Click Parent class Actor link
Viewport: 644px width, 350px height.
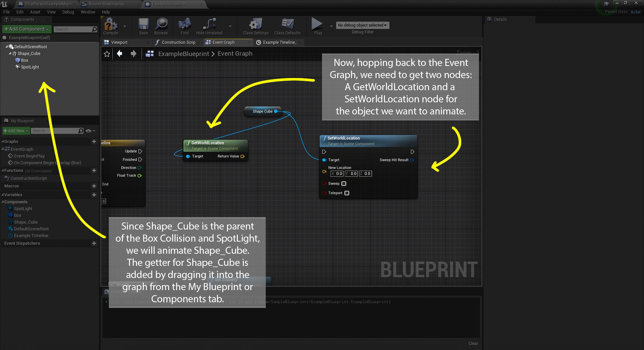[635, 12]
